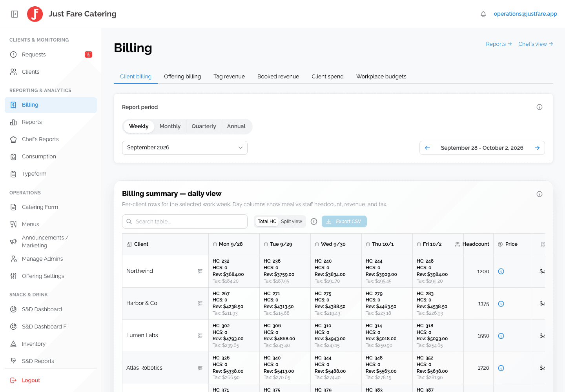The height and width of the screenshot is (392, 565).
Task: Select the Workplace budgets tab
Action: pyautogui.click(x=381, y=76)
